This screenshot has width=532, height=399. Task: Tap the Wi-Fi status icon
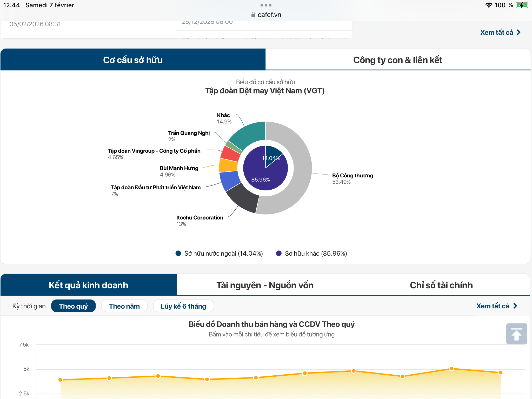click(489, 5)
